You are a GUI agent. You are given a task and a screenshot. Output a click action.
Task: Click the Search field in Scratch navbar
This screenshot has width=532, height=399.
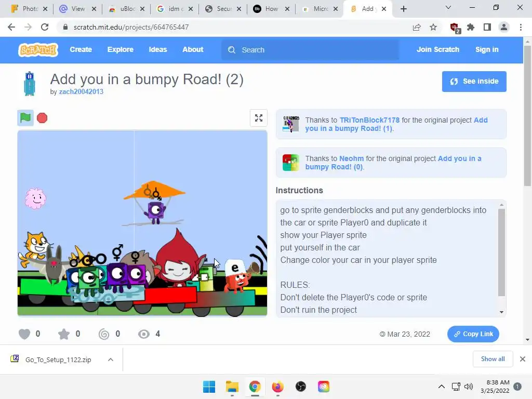tap(310, 50)
